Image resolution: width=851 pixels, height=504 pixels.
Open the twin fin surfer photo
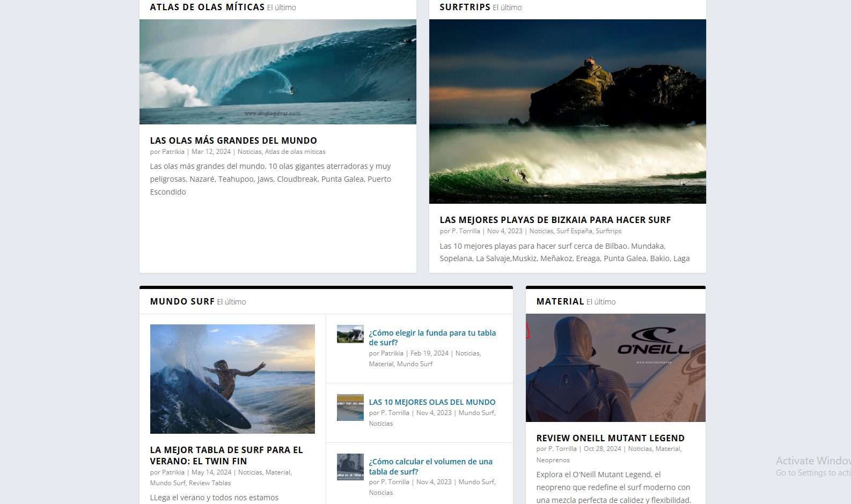point(232,379)
